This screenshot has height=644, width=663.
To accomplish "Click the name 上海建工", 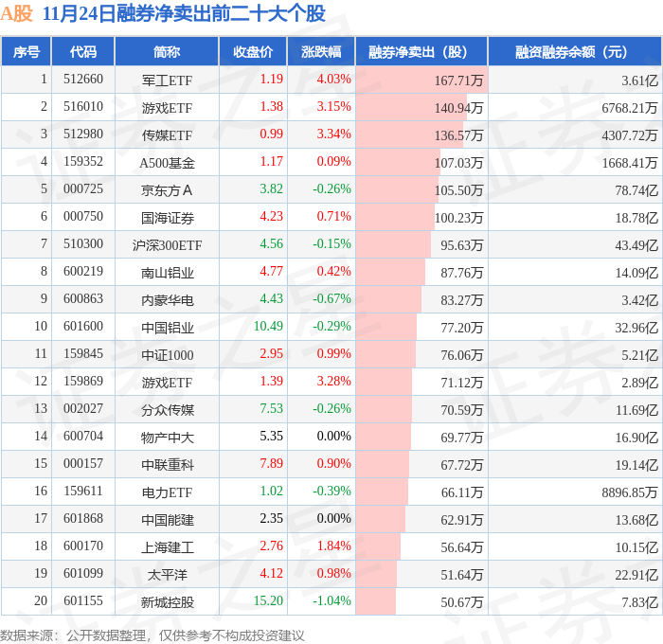I will [x=168, y=547].
